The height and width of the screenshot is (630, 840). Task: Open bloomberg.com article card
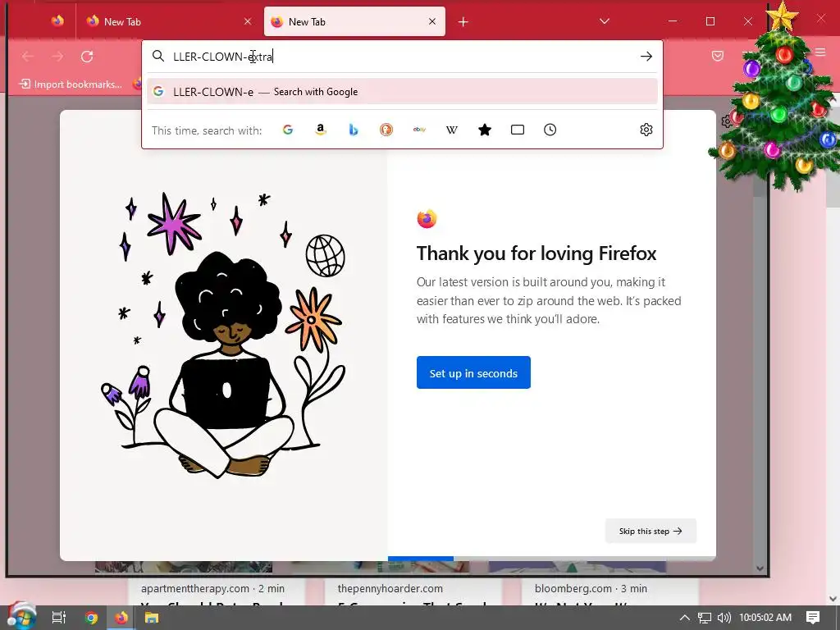(610, 592)
